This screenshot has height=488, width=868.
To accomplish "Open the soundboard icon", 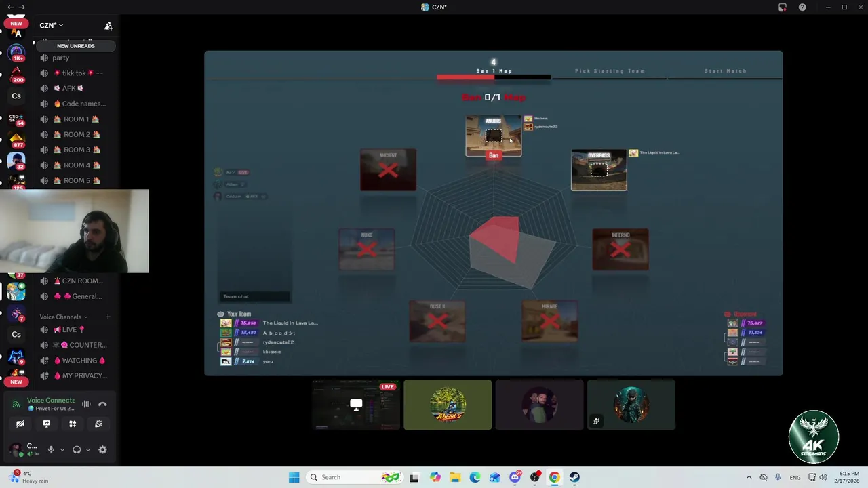I will 98,424.
